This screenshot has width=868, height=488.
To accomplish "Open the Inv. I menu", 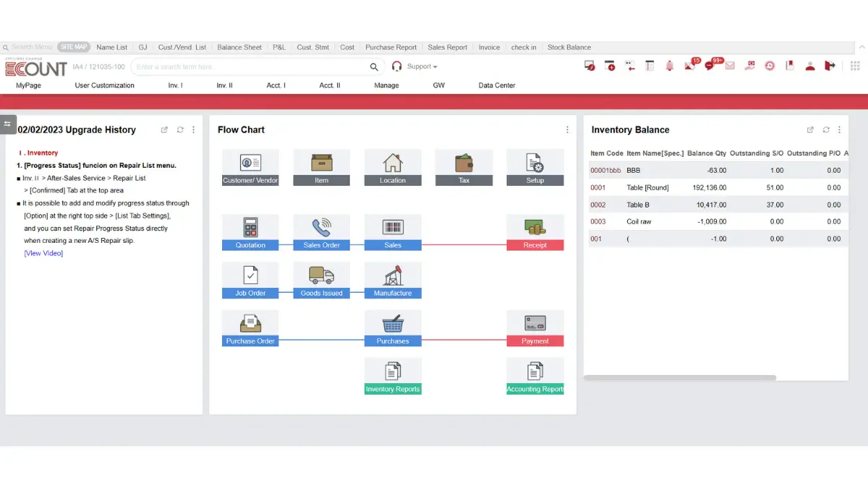I will (175, 85).
